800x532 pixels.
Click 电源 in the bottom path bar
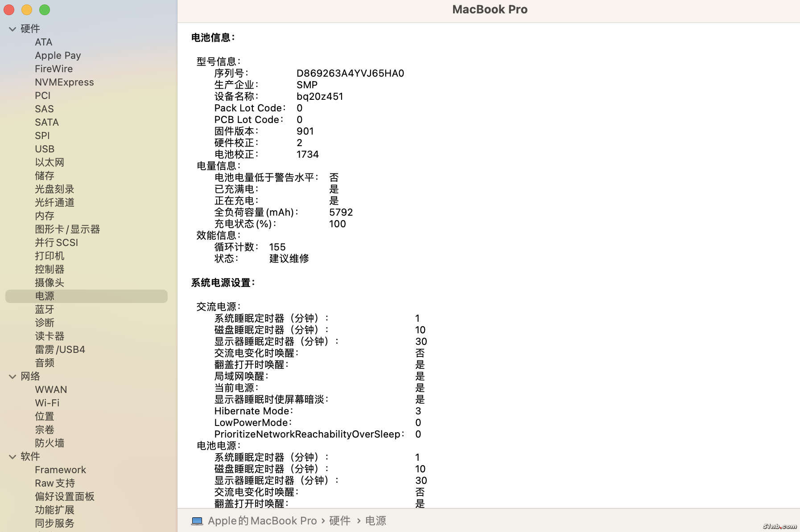point(376,521)
